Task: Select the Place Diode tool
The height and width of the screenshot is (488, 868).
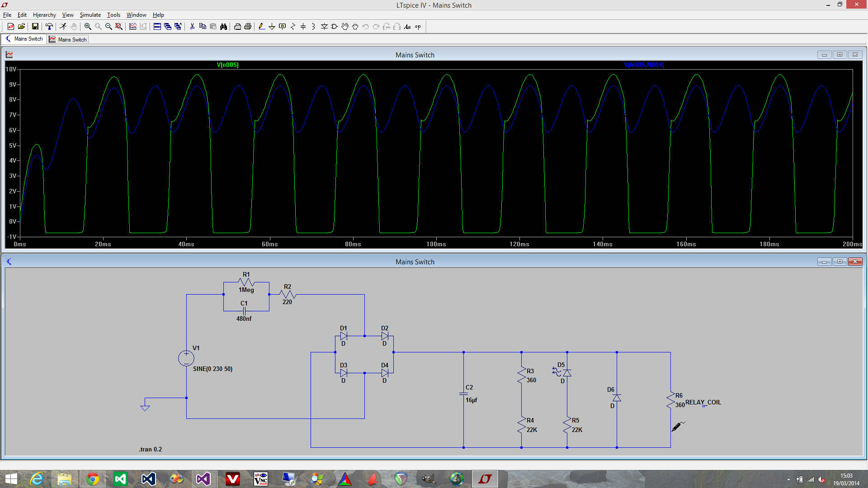Action: pyautogui.click(x=324, y=27)
